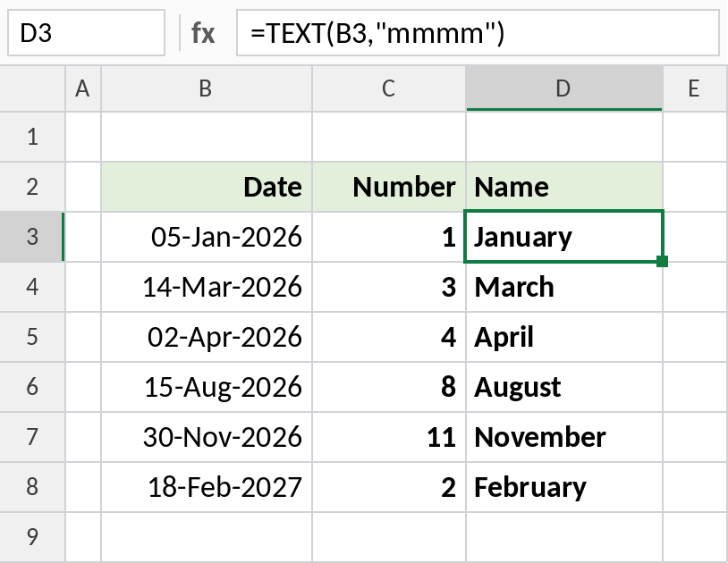
Task: Click the fill handle of cell D3
Action: pos(663,262)
